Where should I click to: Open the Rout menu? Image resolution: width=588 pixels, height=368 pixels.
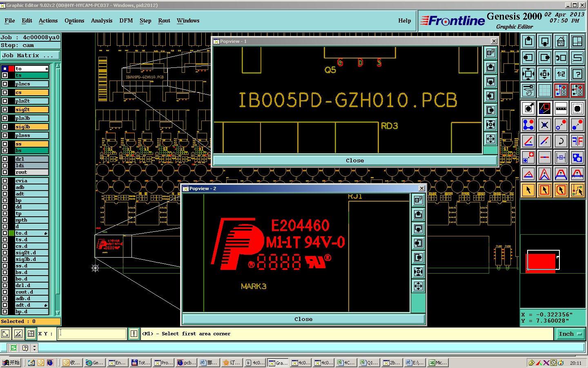pos(164,20)
